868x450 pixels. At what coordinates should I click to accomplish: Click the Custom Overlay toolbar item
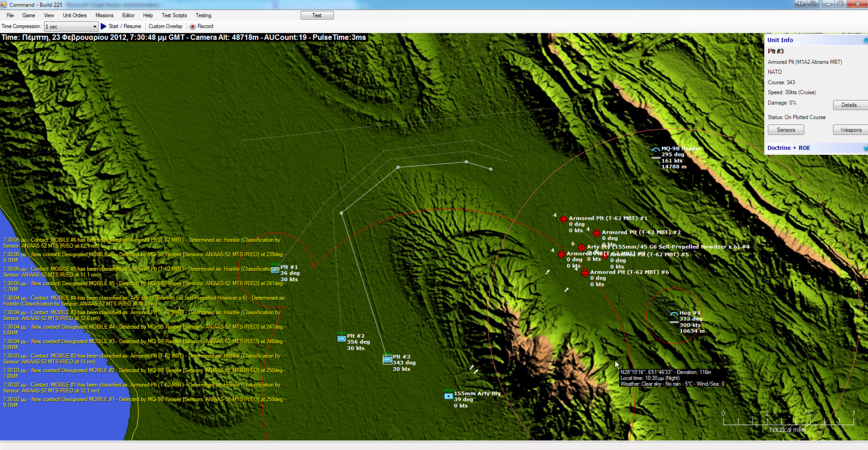point(165,26)
